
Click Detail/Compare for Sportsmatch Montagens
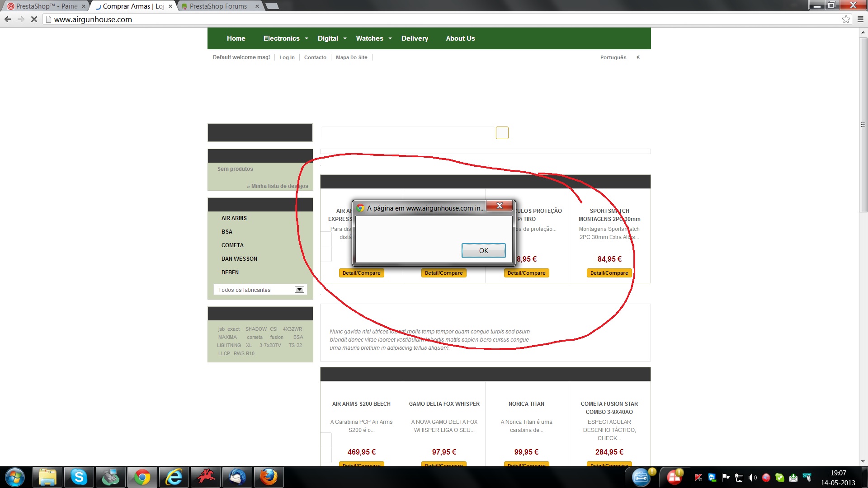coord(609,273)
